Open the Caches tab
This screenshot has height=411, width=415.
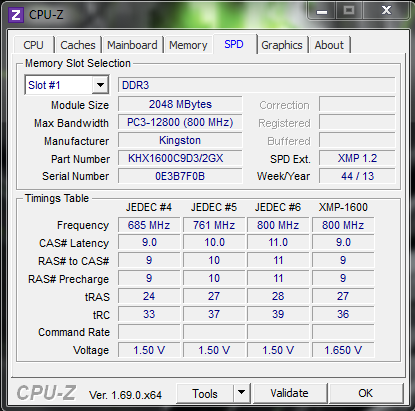coord(78,45)
